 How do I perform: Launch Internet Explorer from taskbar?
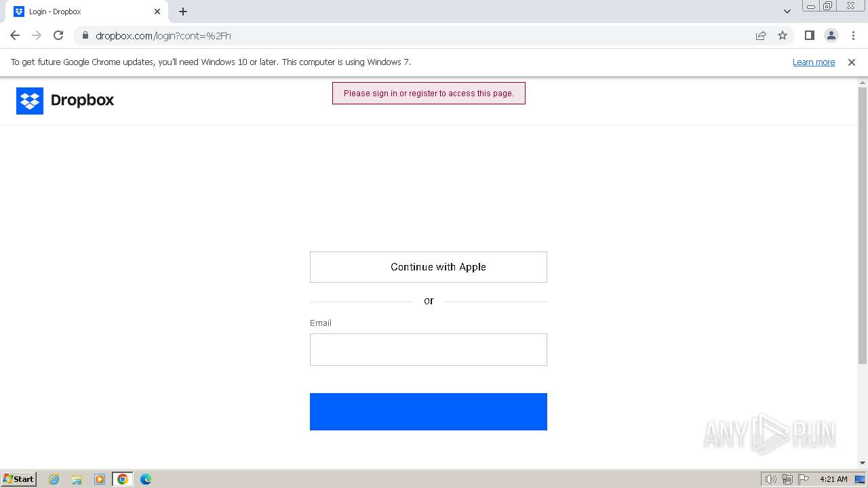[54, 479]
